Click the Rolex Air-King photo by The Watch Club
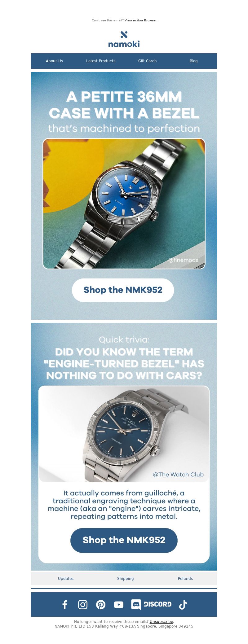The width and height of the screenshot is (248, 644). 124,434
